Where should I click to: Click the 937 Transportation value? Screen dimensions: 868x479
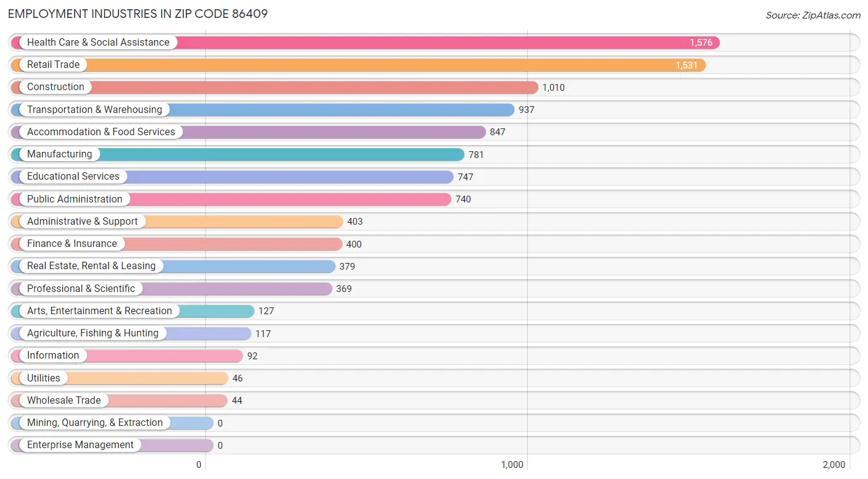527,110
